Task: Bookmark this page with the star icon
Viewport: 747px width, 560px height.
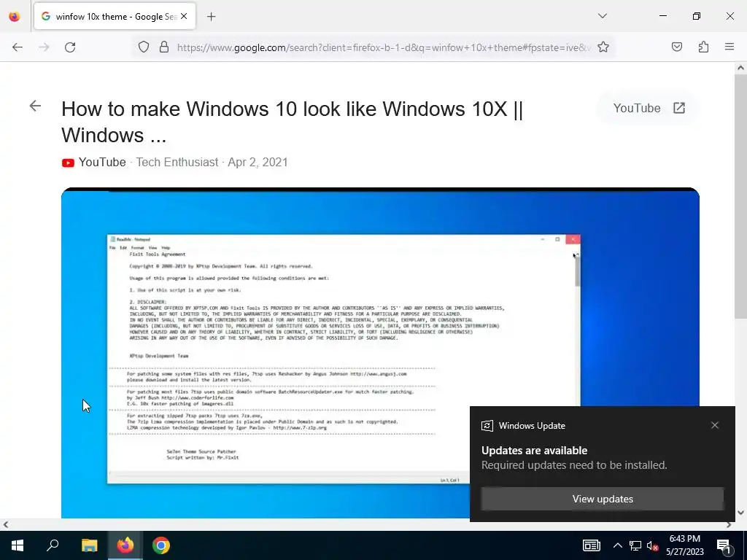Action: (x=603, y=47)
